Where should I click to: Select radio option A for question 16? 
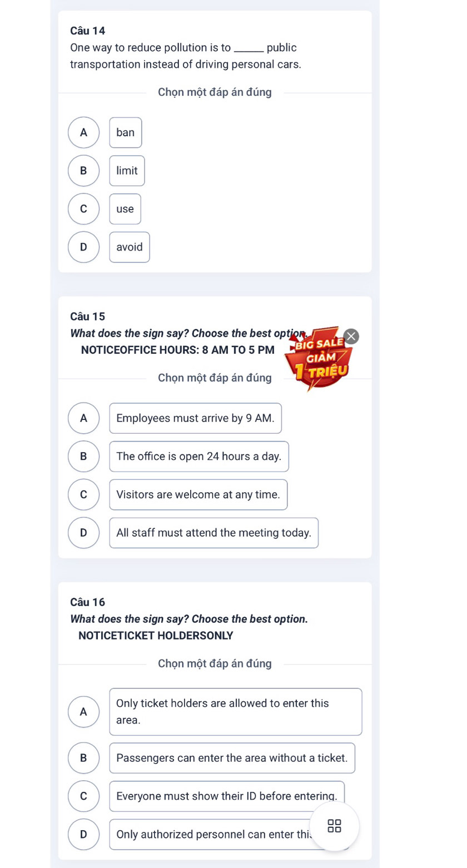pos(83,711)
